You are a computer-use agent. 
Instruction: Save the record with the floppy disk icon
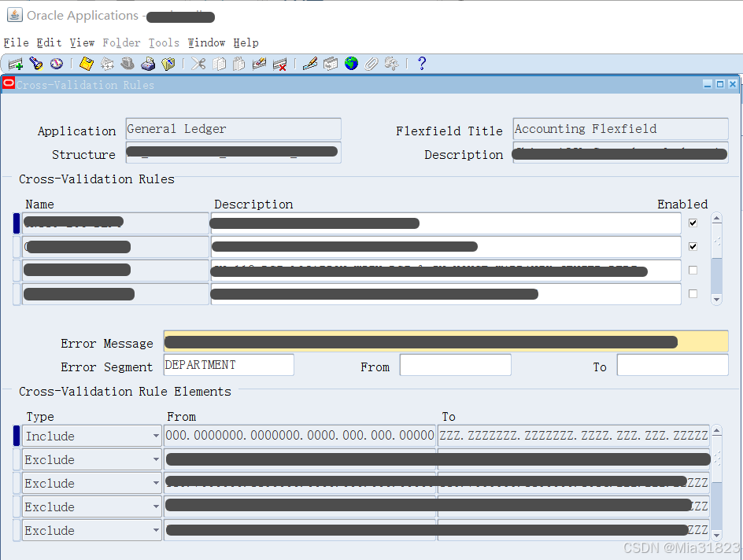coord(87,64)
